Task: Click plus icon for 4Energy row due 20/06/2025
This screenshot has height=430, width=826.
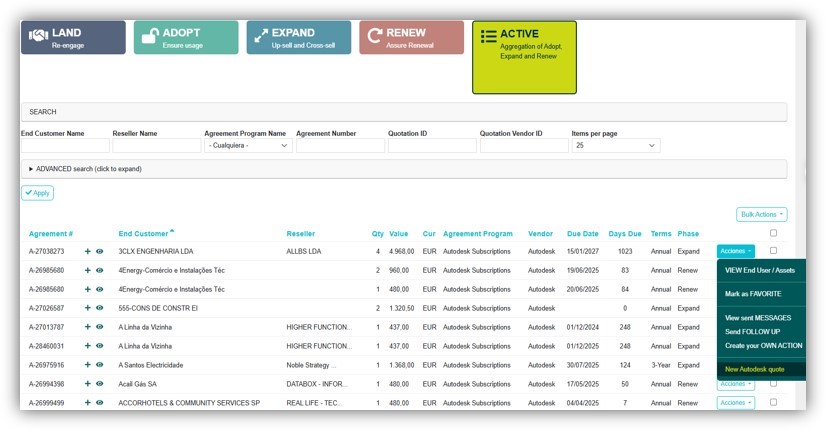Action: [88, 289]
